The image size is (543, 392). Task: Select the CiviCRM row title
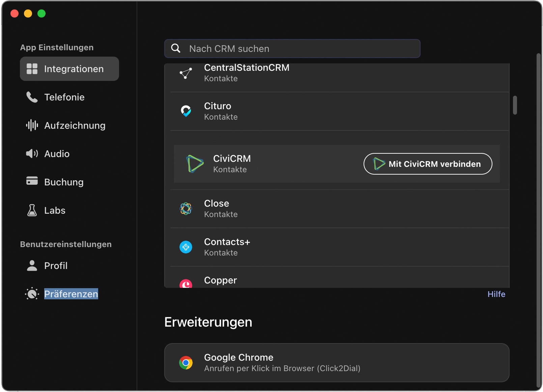click(x=232, y=158)
